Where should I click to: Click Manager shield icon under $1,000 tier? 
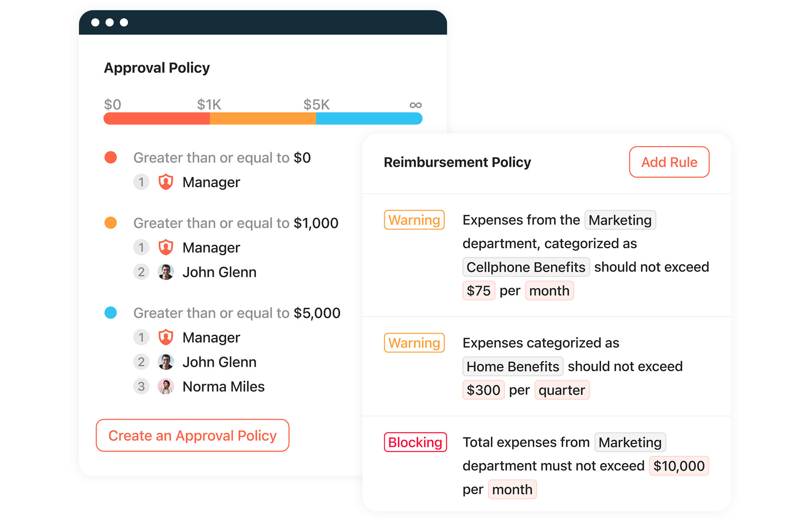(165, 248)
